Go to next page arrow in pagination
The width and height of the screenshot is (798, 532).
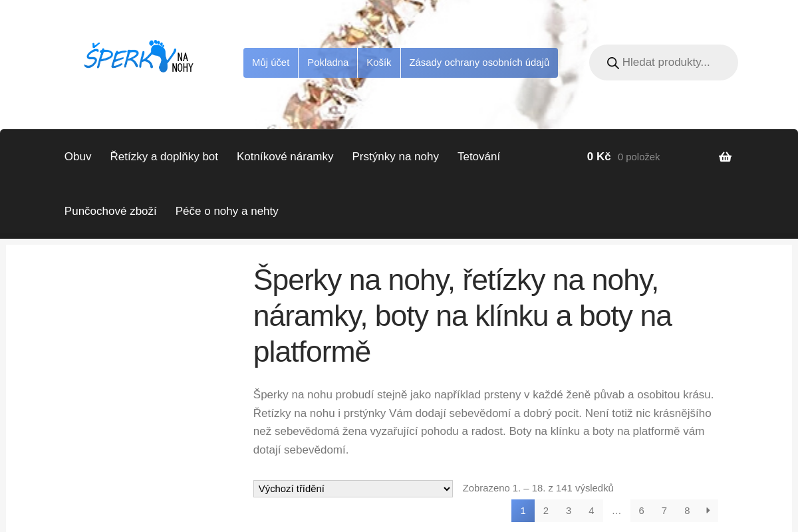708,511
